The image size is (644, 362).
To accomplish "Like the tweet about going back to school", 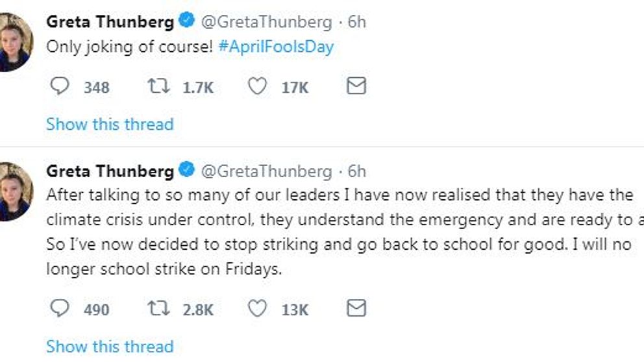I will click(x=258, y=308).
